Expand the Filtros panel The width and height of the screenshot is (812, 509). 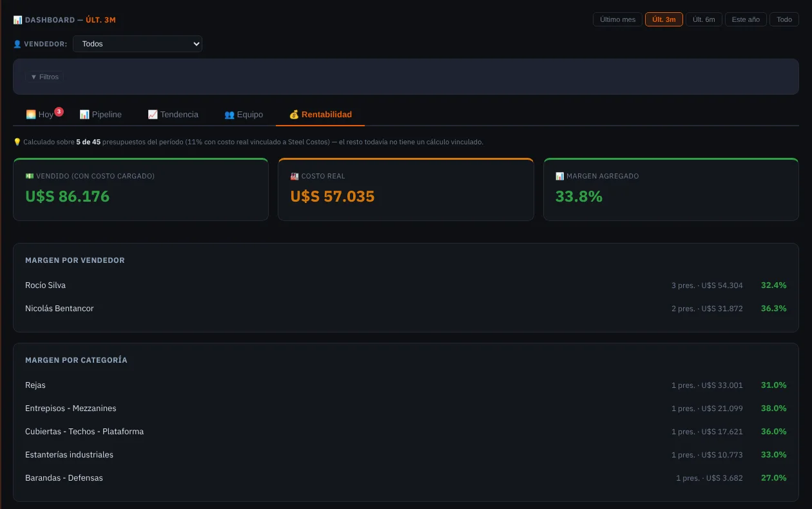click(44, 77)
